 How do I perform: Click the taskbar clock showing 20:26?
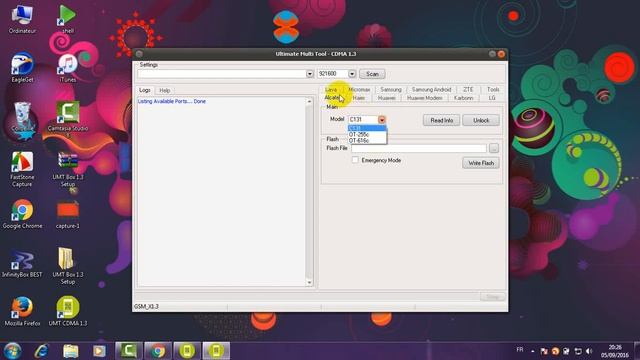[615, 351]
